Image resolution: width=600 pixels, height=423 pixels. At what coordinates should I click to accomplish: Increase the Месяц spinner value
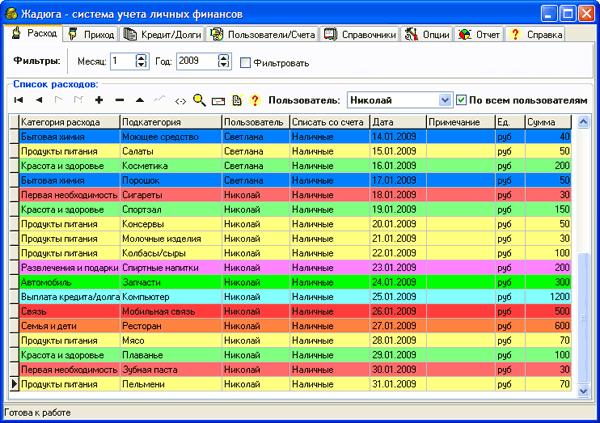(x=141, y=58)
